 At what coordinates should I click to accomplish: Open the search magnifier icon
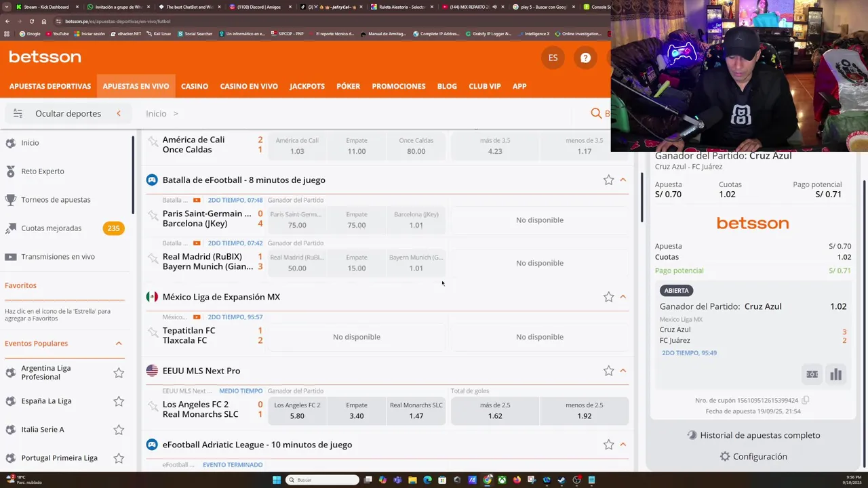click(596, 113)
